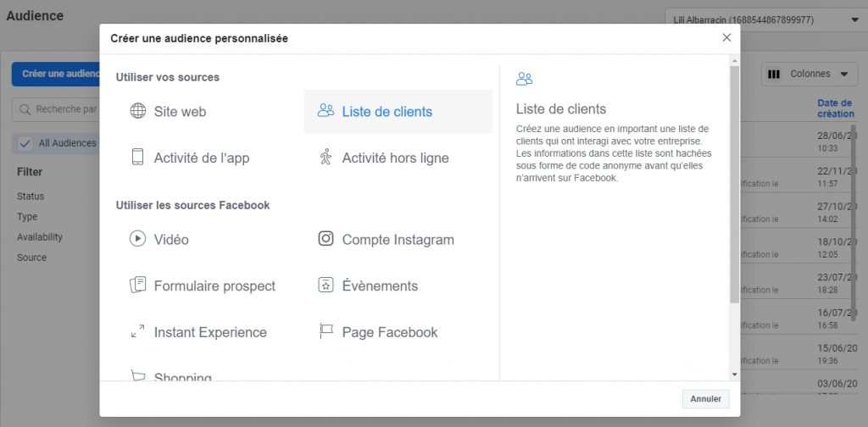Click the 18/10 12:05 date cell
The height and width of the screenshot is (427, 868).
[835, 247]
